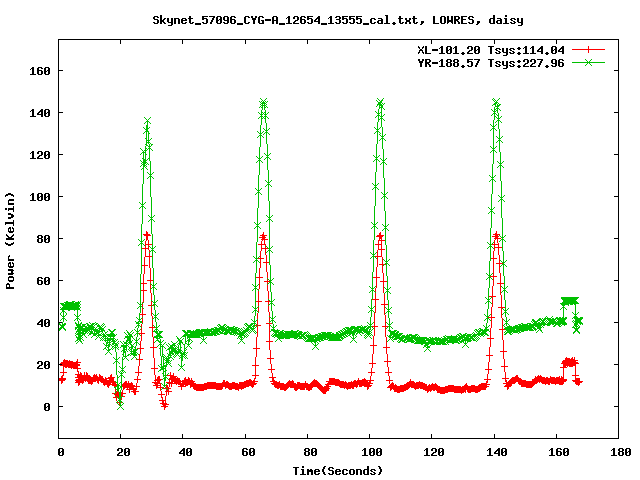Click the y-axis tick label 80
The height and width of the screenshot is (480, 640).
tap(43, 239)
